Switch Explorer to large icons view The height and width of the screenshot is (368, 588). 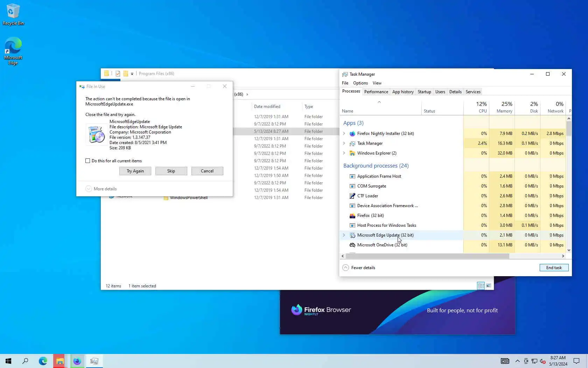click(489, 286)
